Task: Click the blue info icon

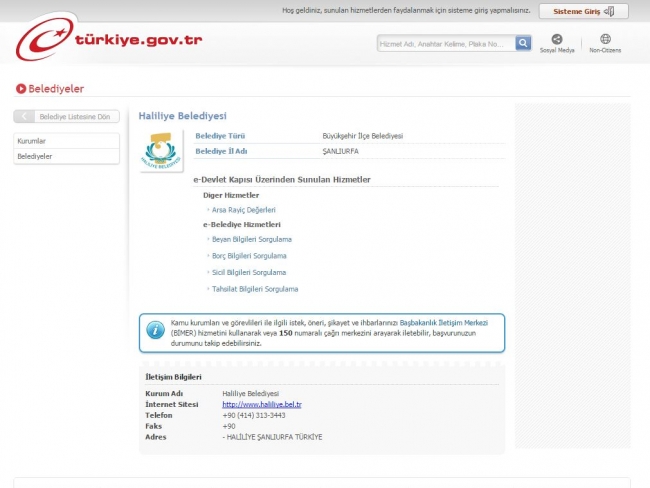Action: [x=155, y=330]
